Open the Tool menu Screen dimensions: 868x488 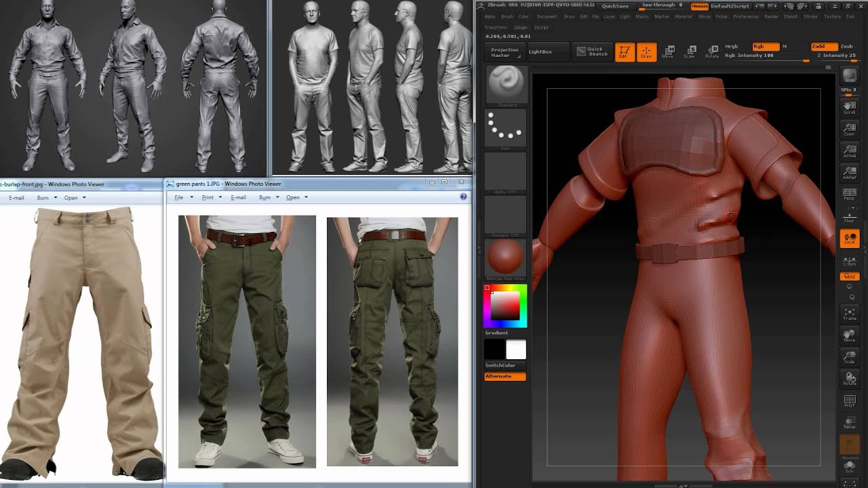(850, 16)
